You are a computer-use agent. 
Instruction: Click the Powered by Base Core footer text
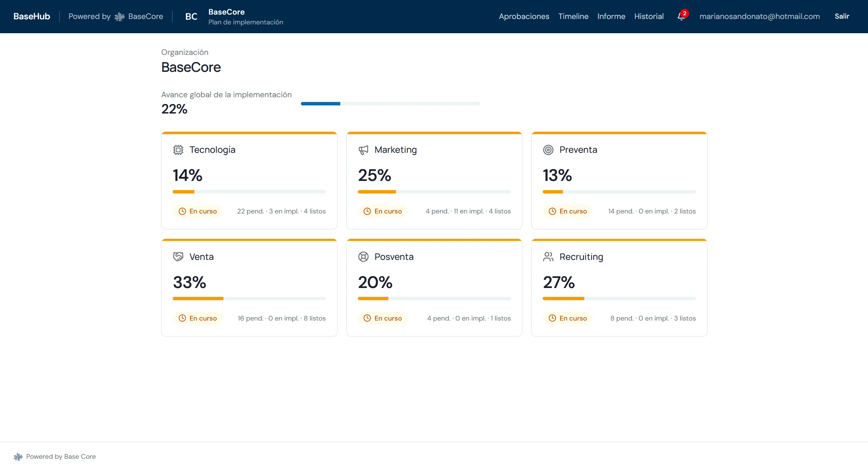(61, 456)
